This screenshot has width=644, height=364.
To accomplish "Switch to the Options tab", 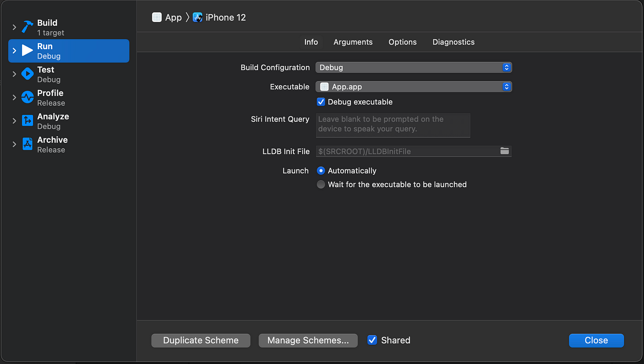I will [x=402, y=42].
